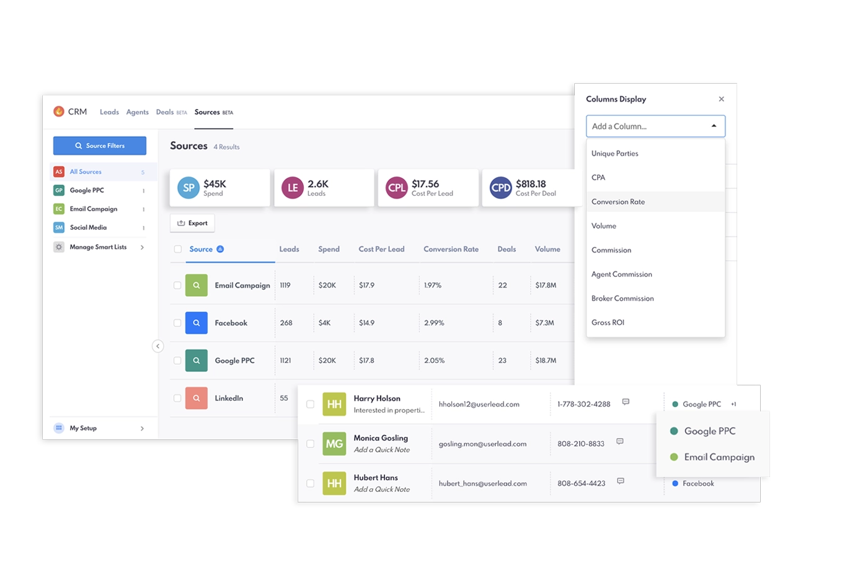Click the SP Spend stat icon
The image size is (868, 588).
point(188,187)
